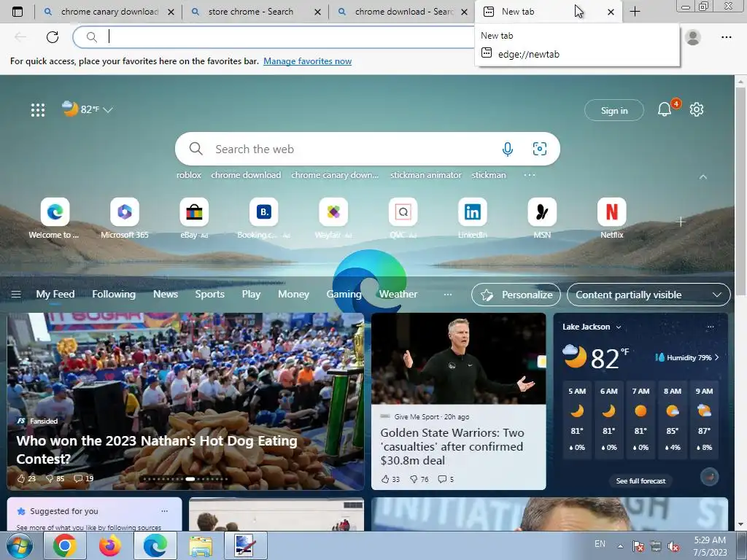Click See full forecast button
Image resolution: width=747 pixels, height=560 pixels.
point(640,481)
